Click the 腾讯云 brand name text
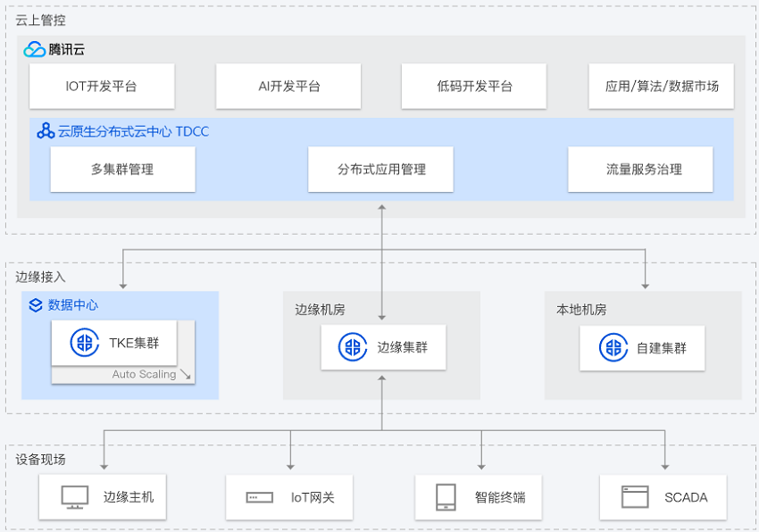The image size is (759, 532). click(x=67, y=49)
